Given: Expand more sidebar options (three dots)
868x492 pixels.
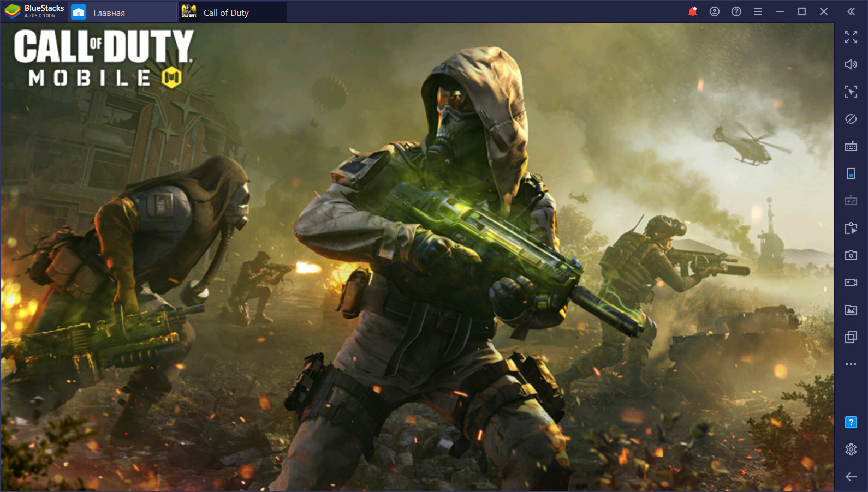Looking at the screenshot, I should pyautogui.click(x=851, y=364).
